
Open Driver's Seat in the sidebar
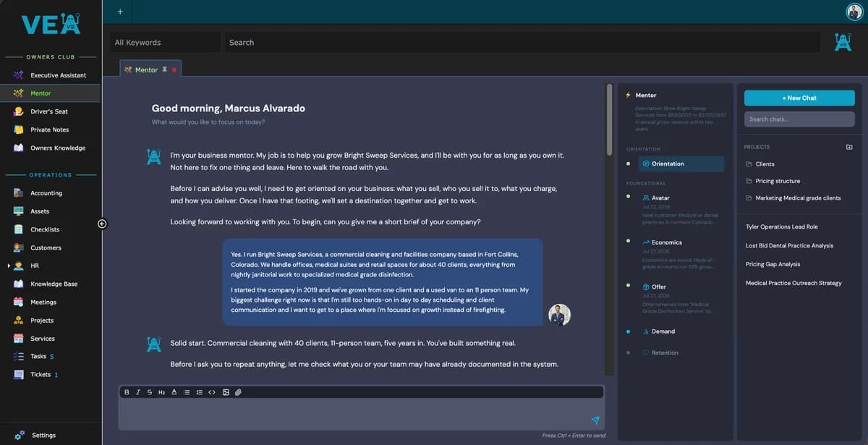click(51, 111)
